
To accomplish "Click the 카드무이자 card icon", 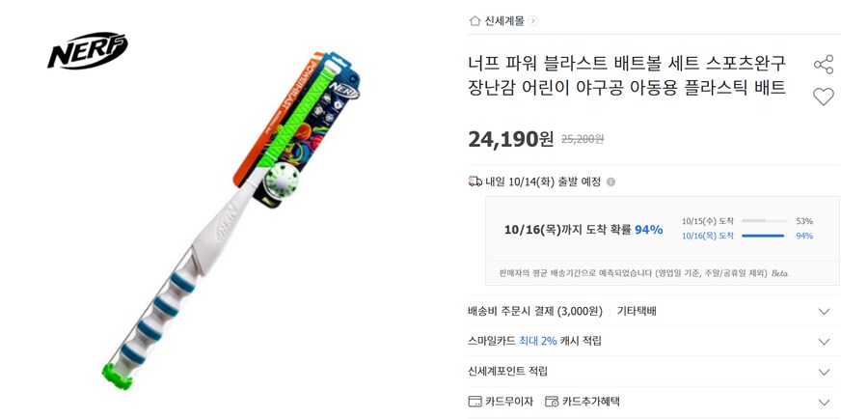I will [475, 402].
